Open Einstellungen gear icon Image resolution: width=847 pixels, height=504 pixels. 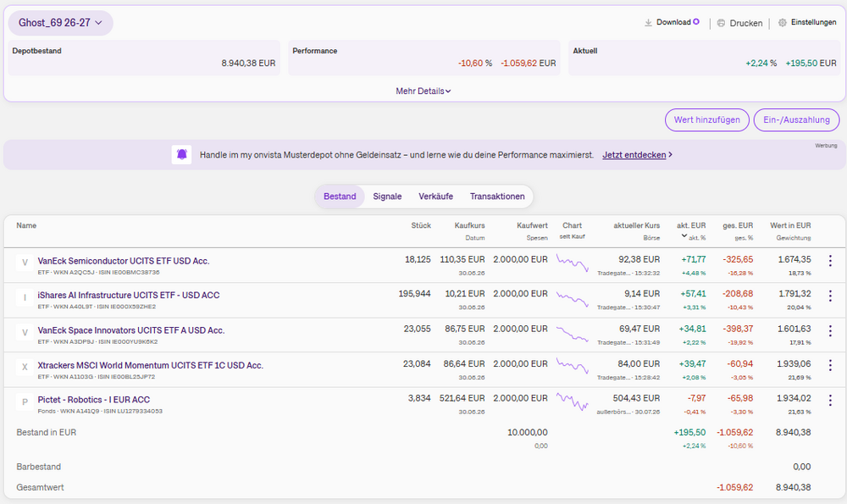[782, 23]
